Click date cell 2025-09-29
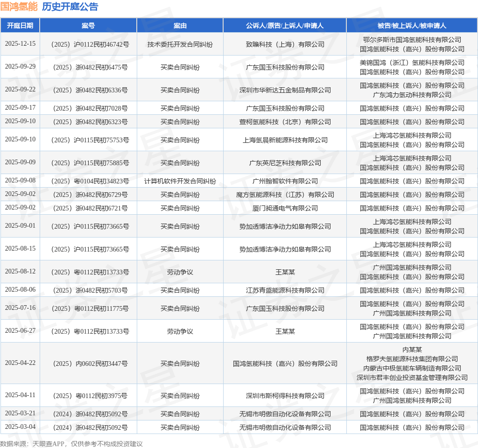478x448 pixels. pyautogui.click(x=20, y=66)
